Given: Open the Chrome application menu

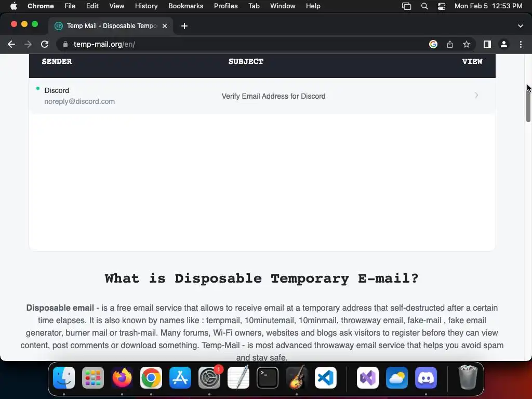Looking at the screenshot, I should [x=41, y=6].
